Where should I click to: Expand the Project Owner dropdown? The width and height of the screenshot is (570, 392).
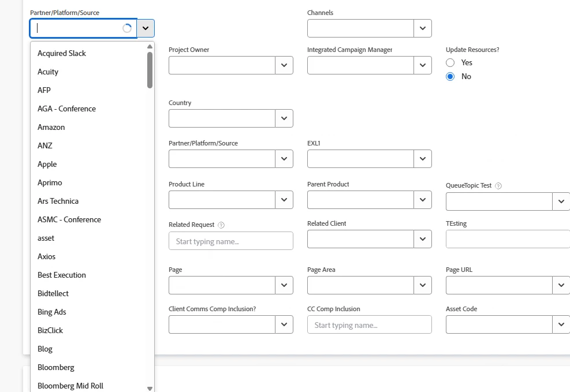click(284, 65)
